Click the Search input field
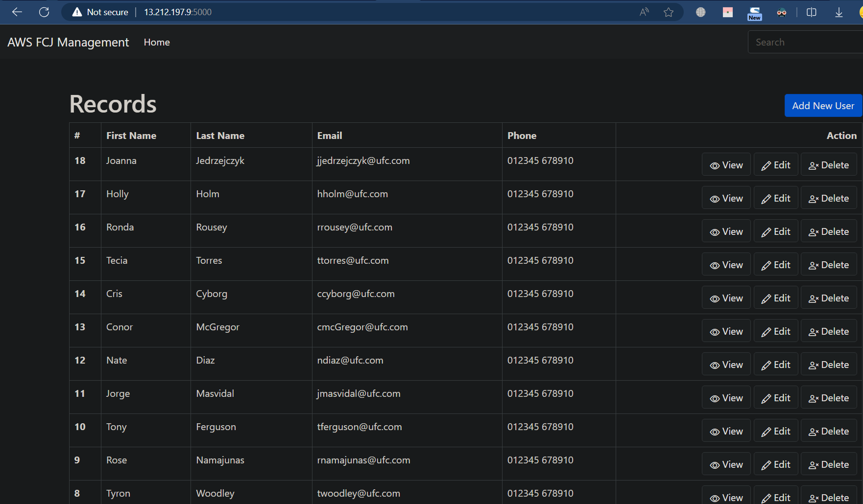 click(x=805, y=42)
